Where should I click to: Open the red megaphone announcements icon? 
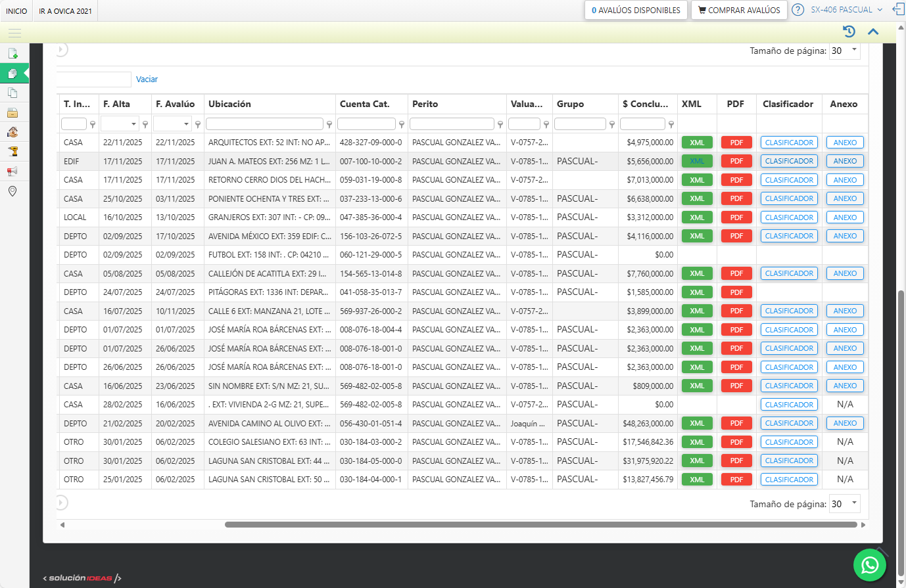pyautogui.click(x=12, y=171)
